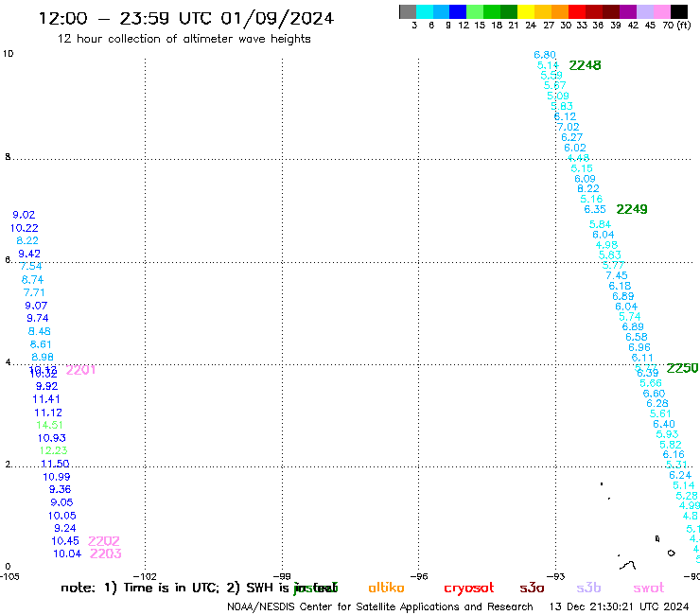Click the gray swatch in the color legend
The height and width of the screenshot is (615, 700).
(408, 11)
